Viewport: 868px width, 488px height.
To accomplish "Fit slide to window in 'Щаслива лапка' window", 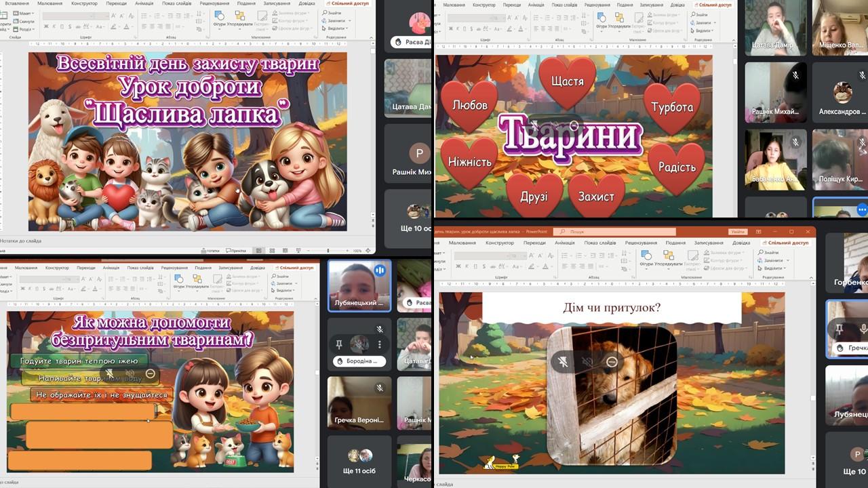I will coord(368,251).
